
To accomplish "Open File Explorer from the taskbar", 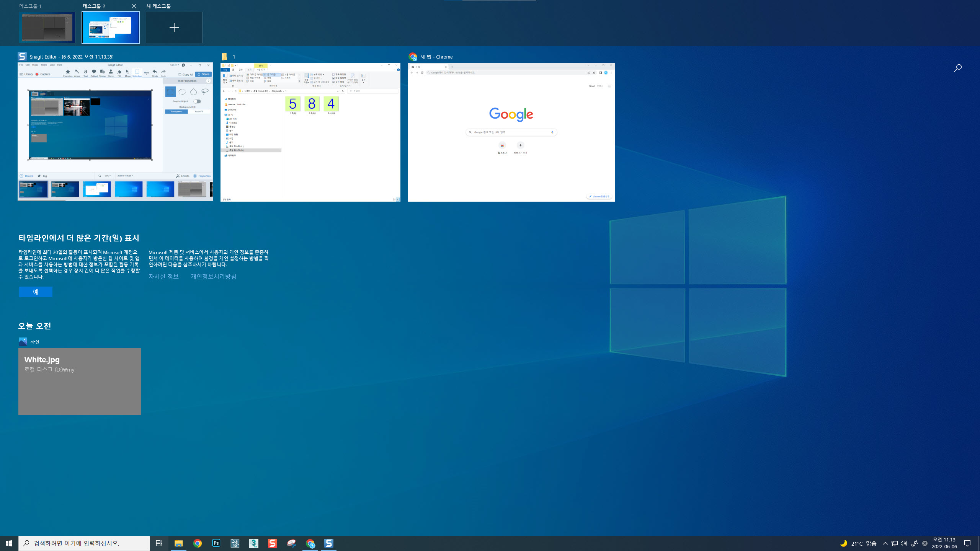I will 178,543.
